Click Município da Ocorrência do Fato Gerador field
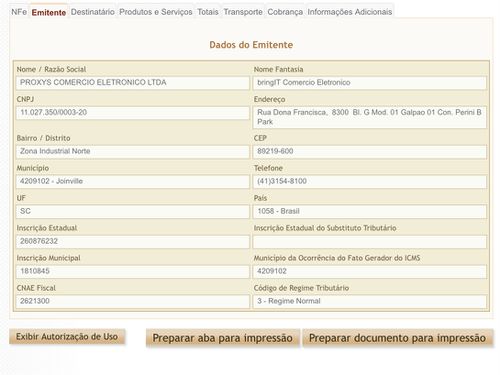The width and height of the screenshot is (500, 375). click(370, 271)
